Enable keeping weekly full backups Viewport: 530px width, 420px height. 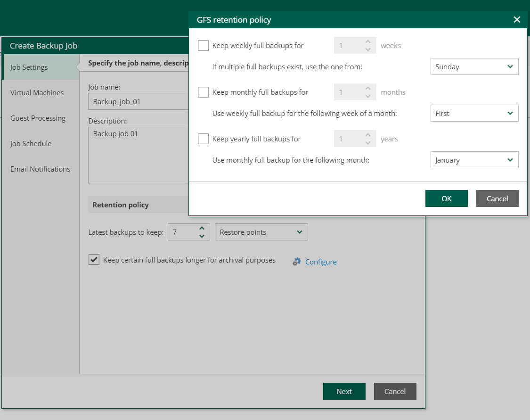click(x=203, y=45)
